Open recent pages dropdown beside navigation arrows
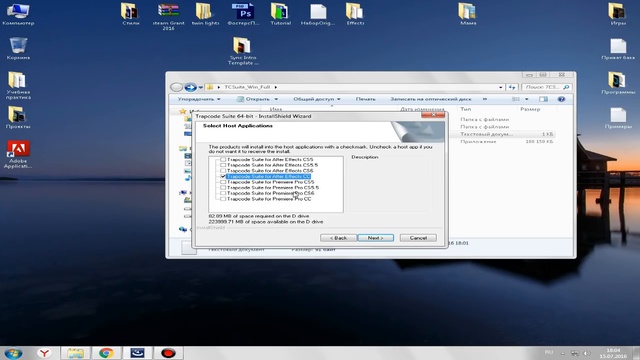 point(201,87)
